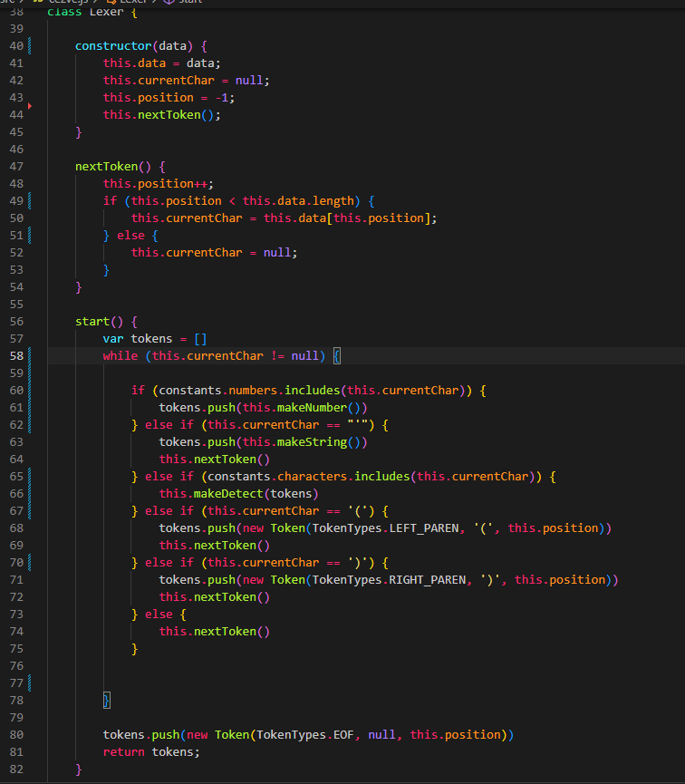
Task: Place cursor on 'numbers' in constants.numbers
Action: pyautogui.click(x=253, y=391)
